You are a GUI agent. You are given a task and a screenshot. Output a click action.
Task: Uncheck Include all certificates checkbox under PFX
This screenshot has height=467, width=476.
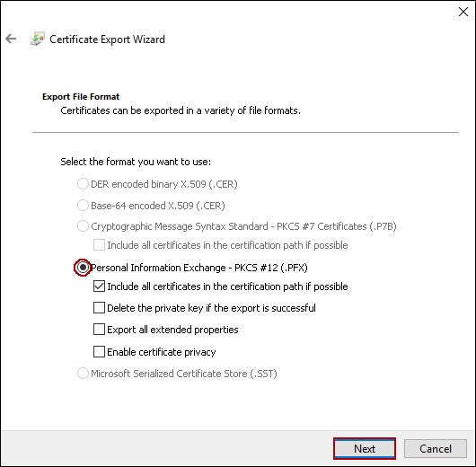(x=99, y=286)
